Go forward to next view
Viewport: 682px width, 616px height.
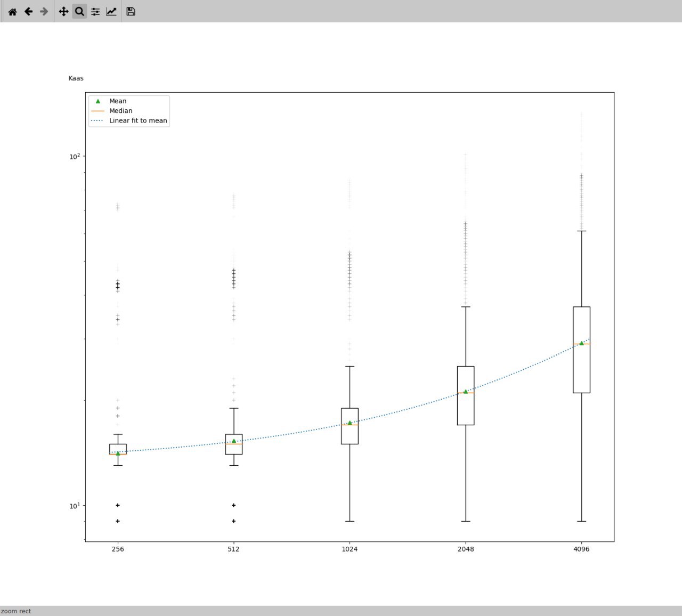pyautogui.click(x=44, y=11)
